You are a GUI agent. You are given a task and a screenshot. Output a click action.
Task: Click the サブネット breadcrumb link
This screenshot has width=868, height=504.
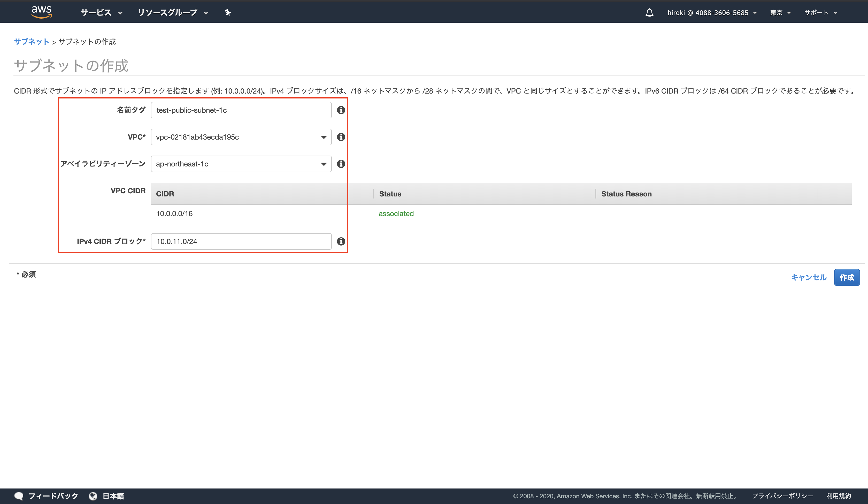coord(31,42)
